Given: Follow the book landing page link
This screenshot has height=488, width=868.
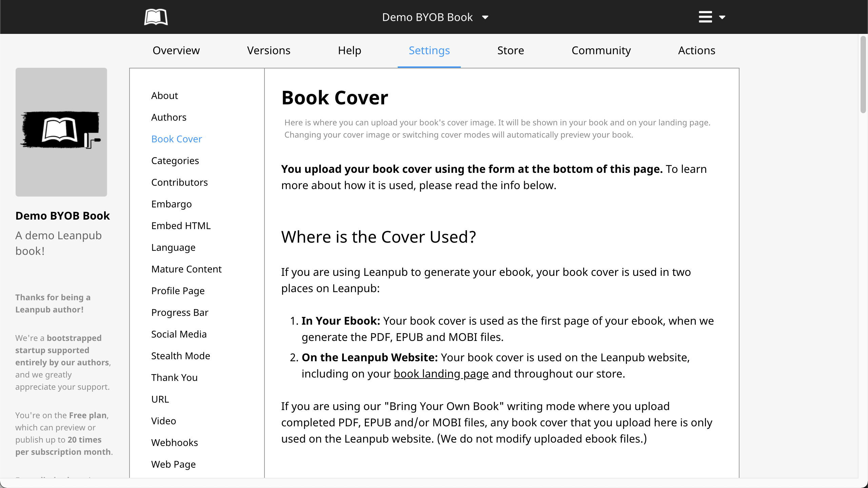Looking at the screenshot, I should [x=441, y=373].
